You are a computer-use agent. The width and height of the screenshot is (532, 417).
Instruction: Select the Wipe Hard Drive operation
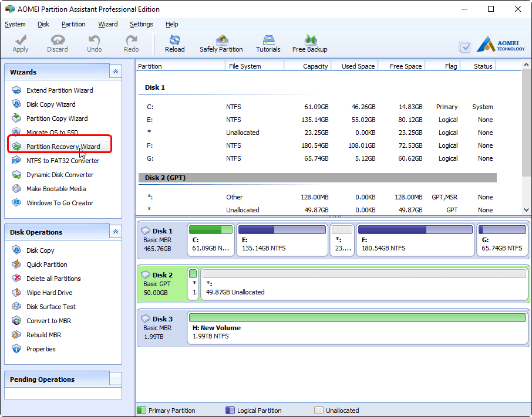49,293
